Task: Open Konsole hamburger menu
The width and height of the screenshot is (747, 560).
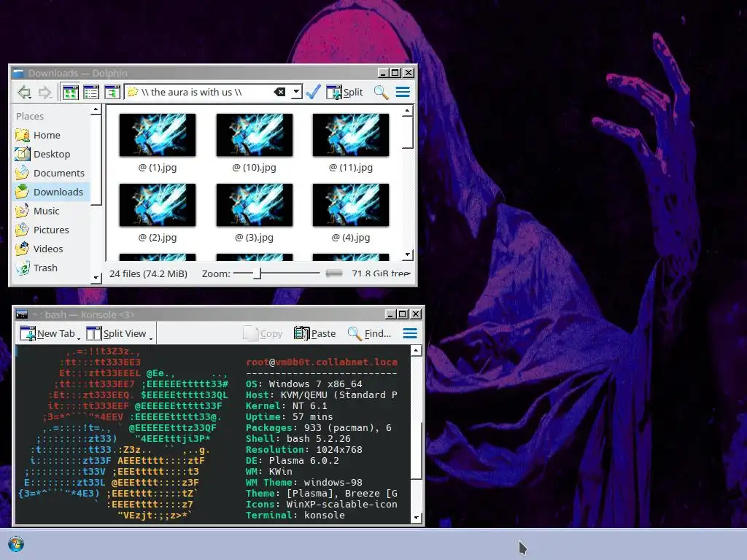Action: [x=410, y=333]
